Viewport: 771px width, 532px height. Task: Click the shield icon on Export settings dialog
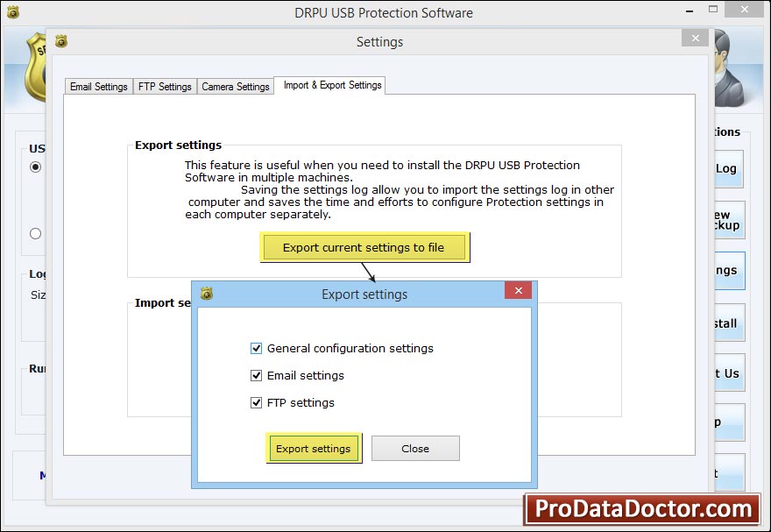pos(207,294)
